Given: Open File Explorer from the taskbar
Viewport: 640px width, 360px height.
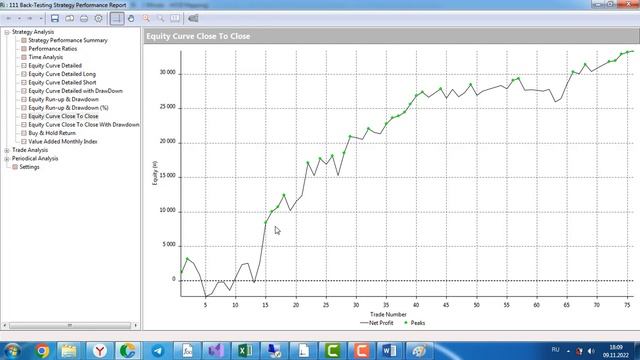Looking at the screenshot, I should point(69,351).
